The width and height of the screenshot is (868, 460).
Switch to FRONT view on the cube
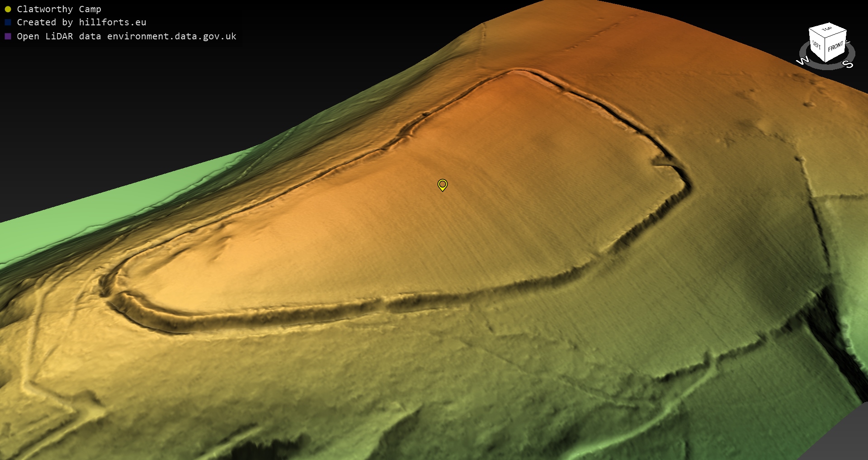[x=835, y=47]
